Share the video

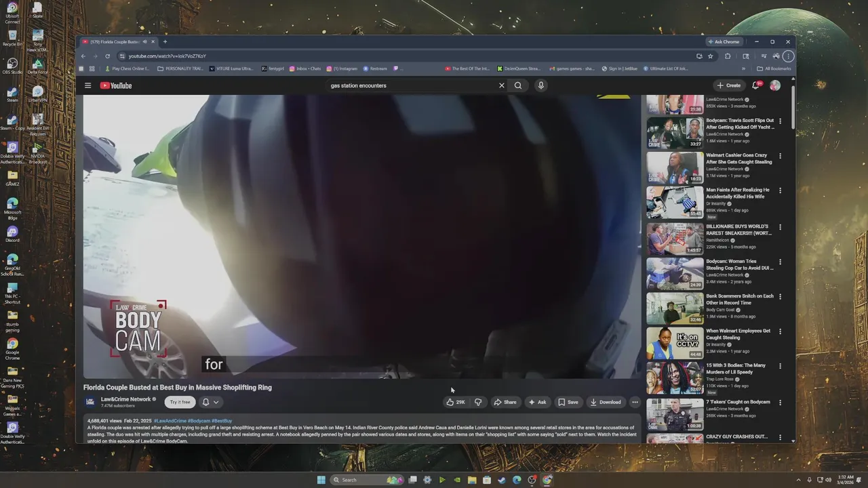click(505, 402)
